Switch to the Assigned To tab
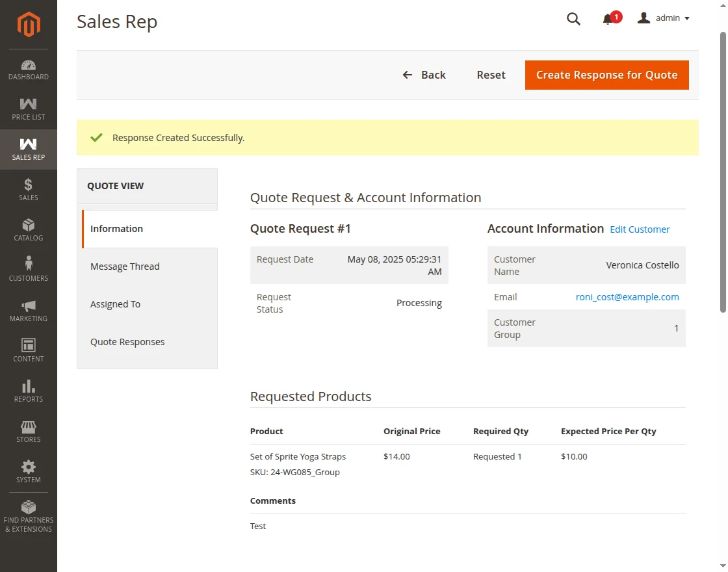The width and height of the screenshot is (728, 572). pyautogui.click(x=115, y=304)
